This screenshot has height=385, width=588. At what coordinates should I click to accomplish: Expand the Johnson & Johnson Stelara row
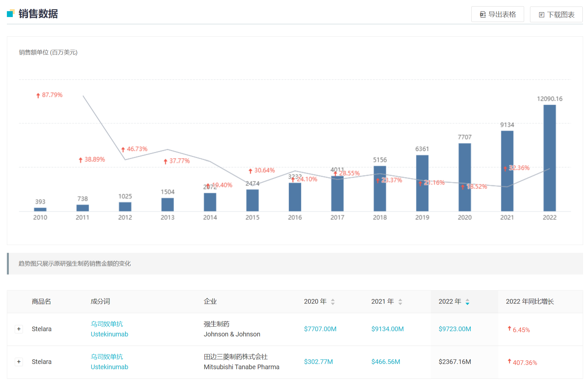coord(19,329)
